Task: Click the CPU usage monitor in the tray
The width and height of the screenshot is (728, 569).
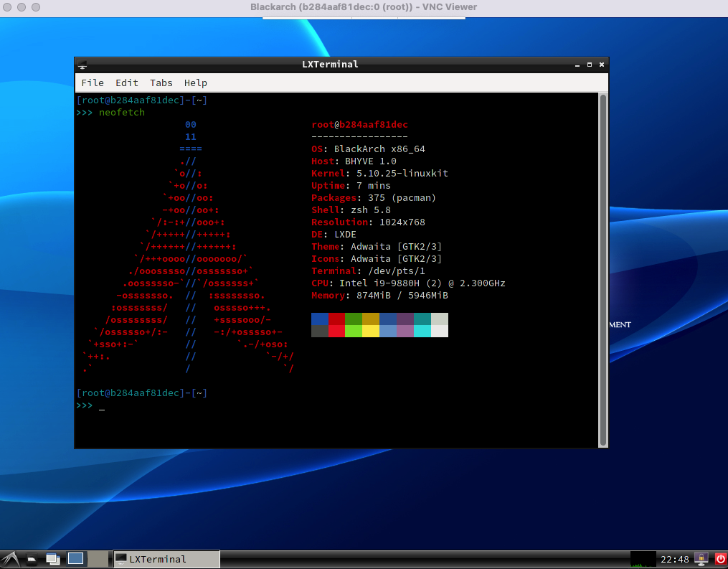Action: coord(643,559)
